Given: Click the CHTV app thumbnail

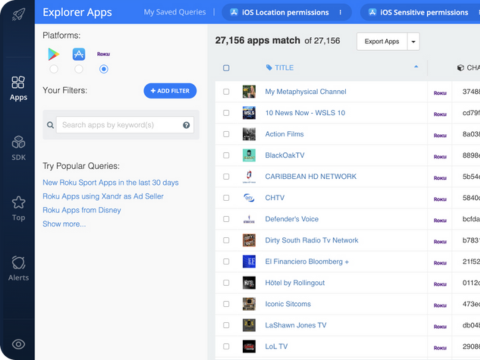Looking at the screenshot, I should pyautogui.click(x=249, y=198).
